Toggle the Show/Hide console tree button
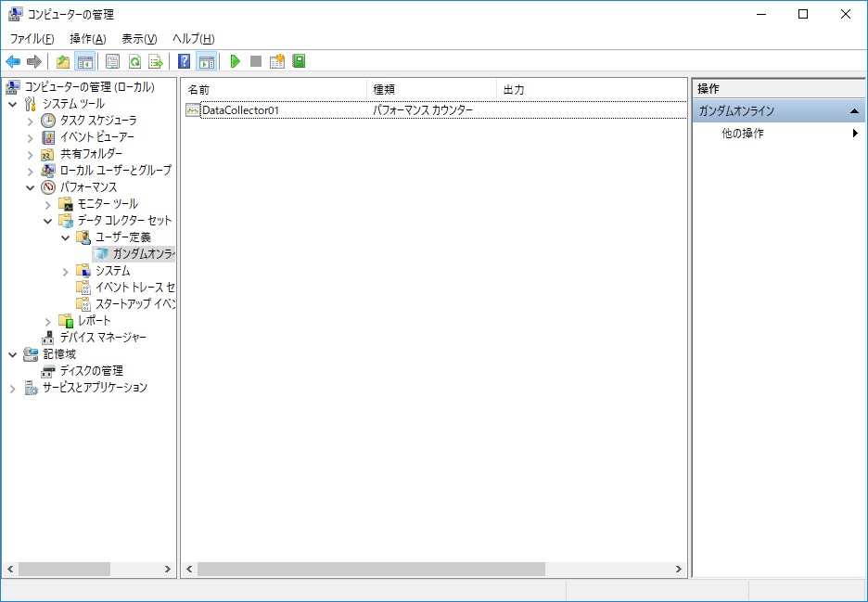Screen dimensions: 868x602 [84, 61]
